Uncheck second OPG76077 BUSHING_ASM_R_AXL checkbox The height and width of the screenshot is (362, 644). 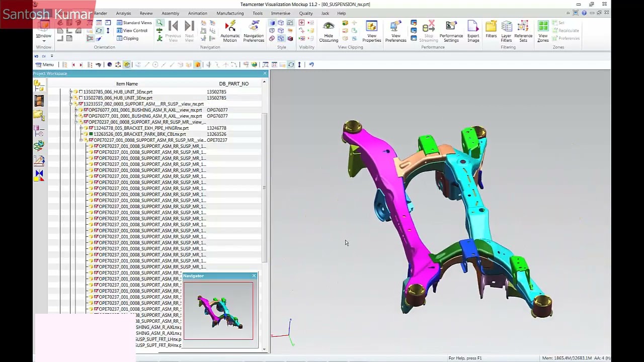pos(86,116)
